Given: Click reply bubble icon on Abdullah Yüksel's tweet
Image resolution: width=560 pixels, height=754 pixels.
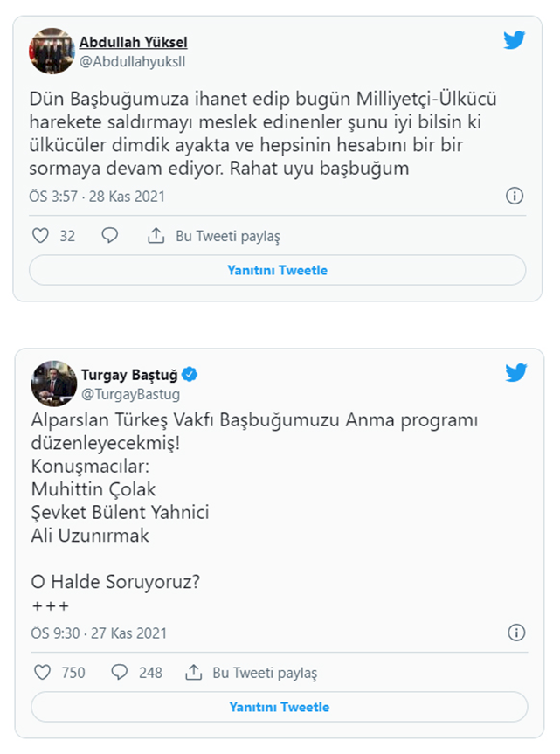Looking at the screenshot, I should tap(109, 236).
